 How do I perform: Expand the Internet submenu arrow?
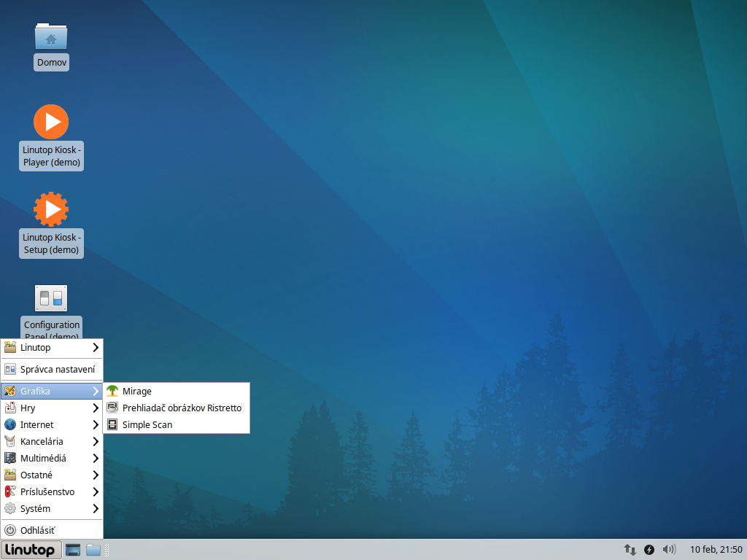tap(96, 424)
